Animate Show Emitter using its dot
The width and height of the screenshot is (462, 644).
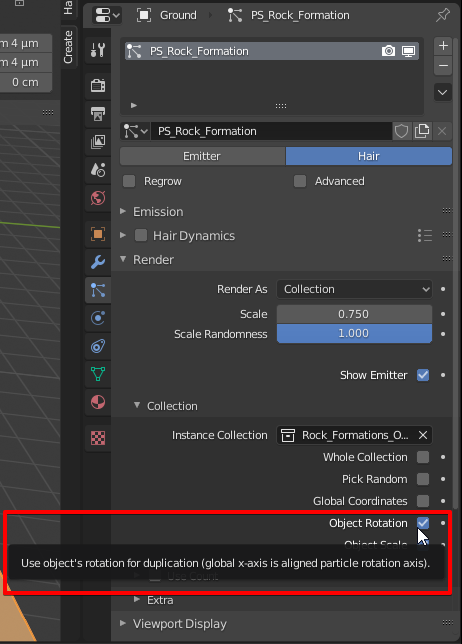443,375
